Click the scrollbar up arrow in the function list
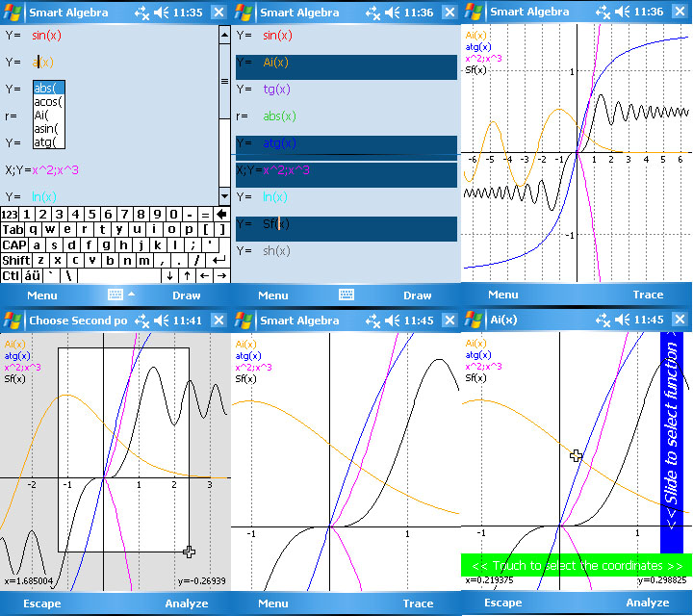Image resolution: width=693 pixels, height=616 pixels. pyautogui.click(x=224, y=35)
